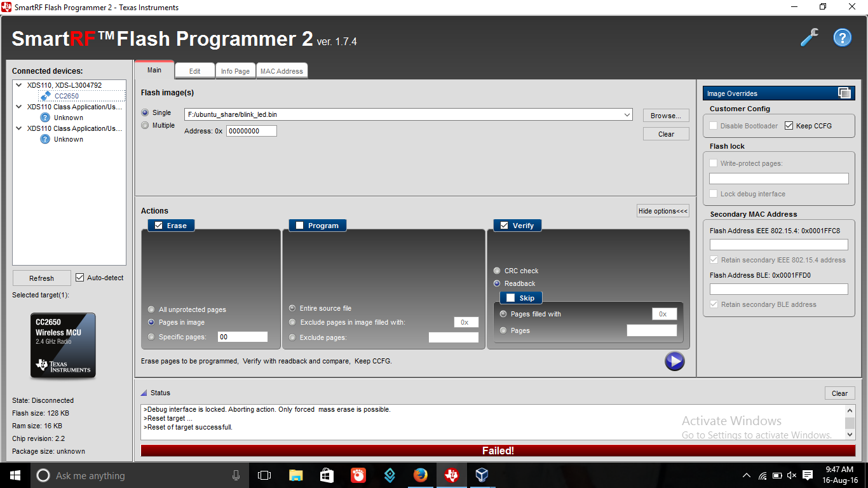The image size is (868, 488).
Task: Click the 'Flash size: 128 KB' text
Action: 41,413
